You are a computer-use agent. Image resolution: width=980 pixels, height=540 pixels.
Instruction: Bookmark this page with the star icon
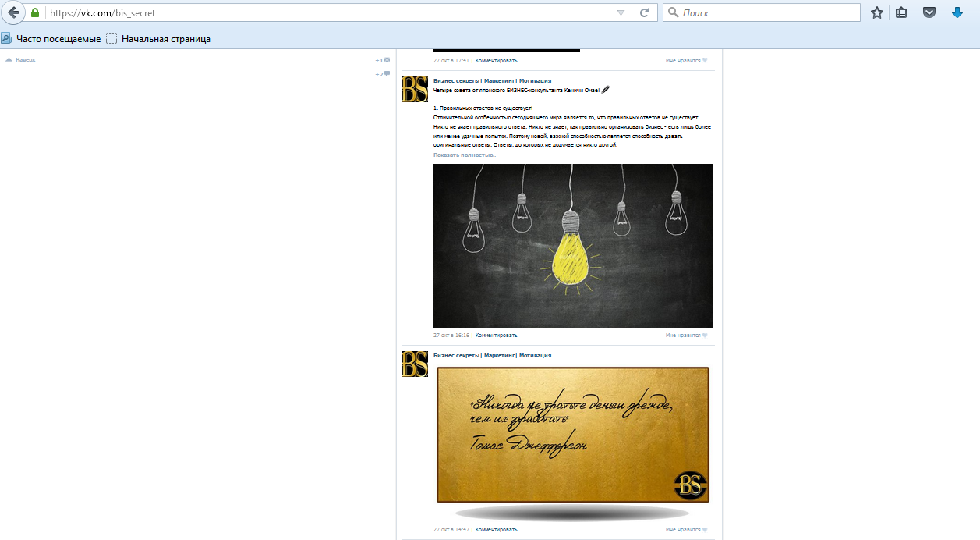point(877,12)
